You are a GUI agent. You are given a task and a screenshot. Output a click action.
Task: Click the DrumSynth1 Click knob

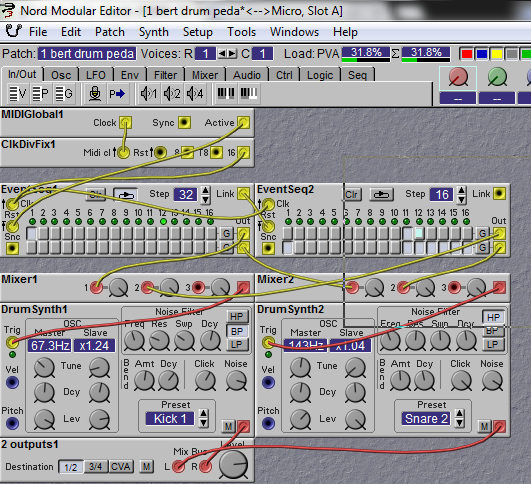point(205,381)
